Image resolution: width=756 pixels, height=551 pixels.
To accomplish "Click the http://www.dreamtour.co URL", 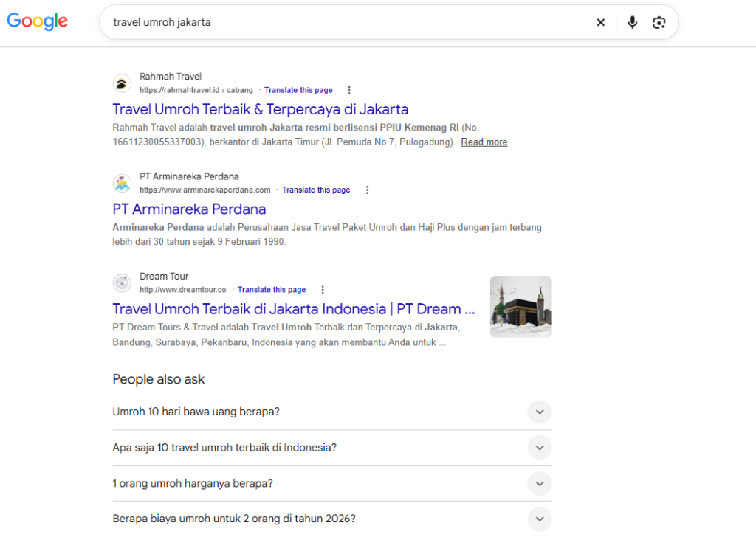I will click(x=183, y=289).
